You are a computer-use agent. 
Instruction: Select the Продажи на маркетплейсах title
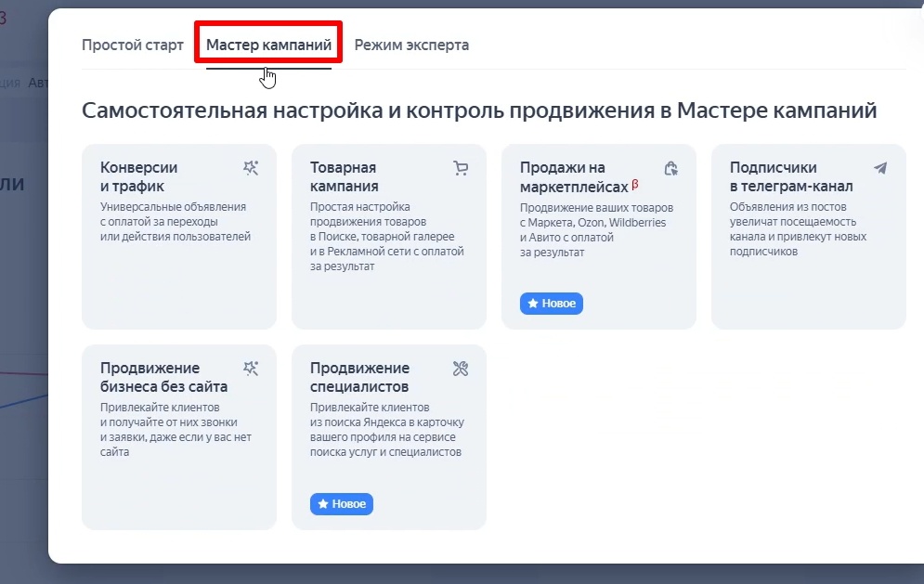pyautogui.click(x=574, y=177)
